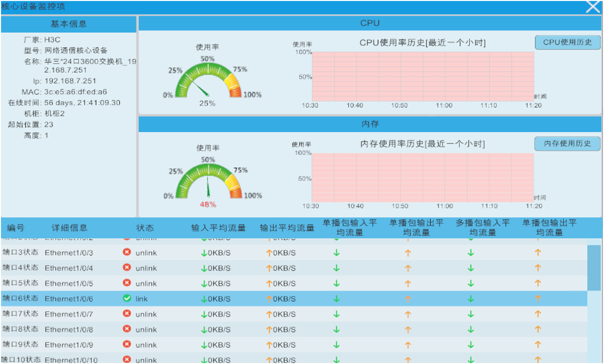Click the green link check icon for Ethernet1/0/6

point(127,298)
